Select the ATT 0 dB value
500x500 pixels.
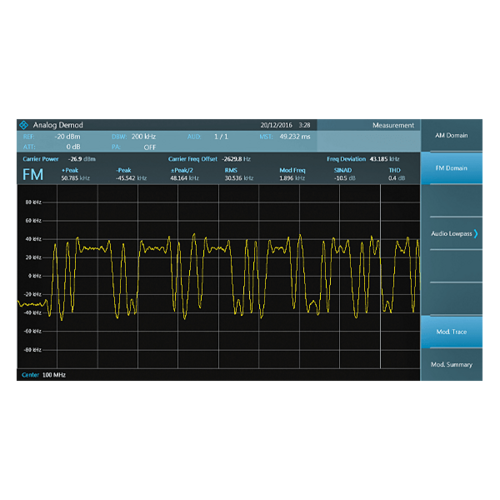pos(73,147)
